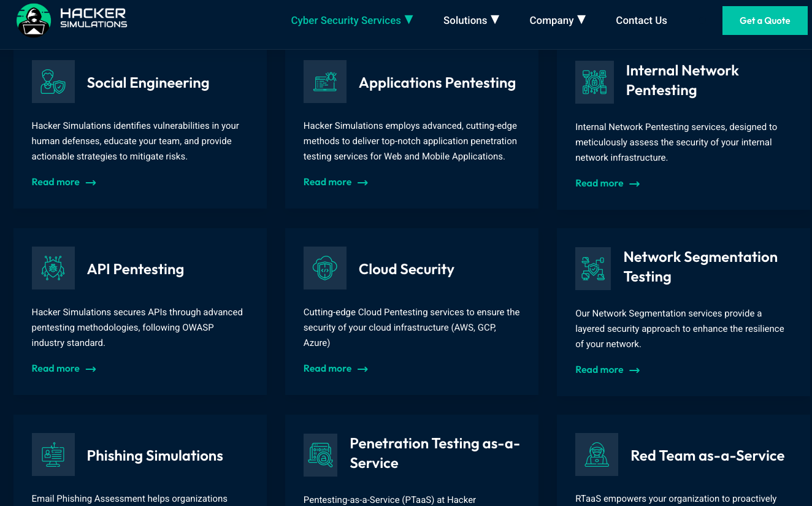The image size is (812, 506).
Task: Click the Internal Network Pentesting icon
Action: pos(594,82)
